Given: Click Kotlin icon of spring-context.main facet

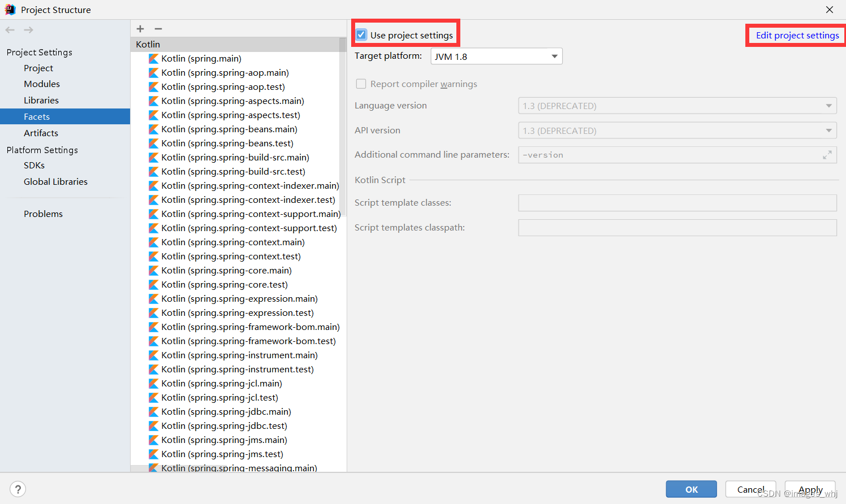Looking at the screenshot, I should (153, 242).
